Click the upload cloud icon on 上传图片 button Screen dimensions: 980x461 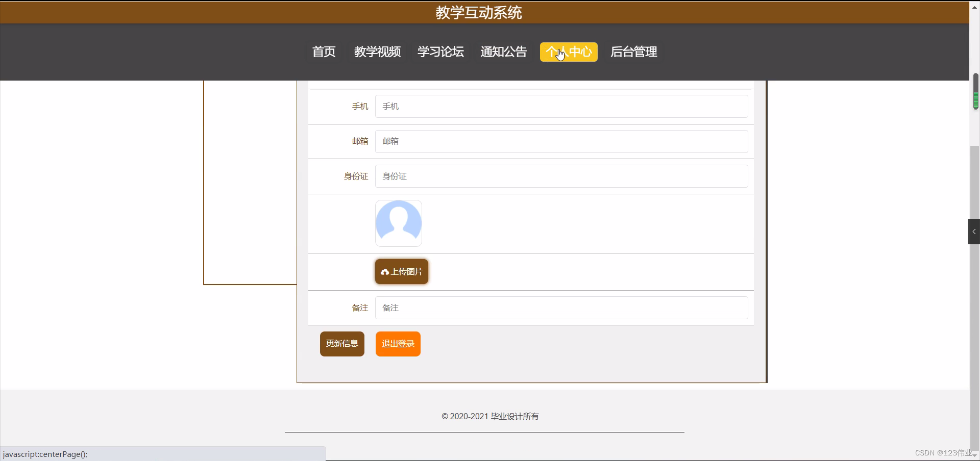pyautogui.click(x=385, y=272)
